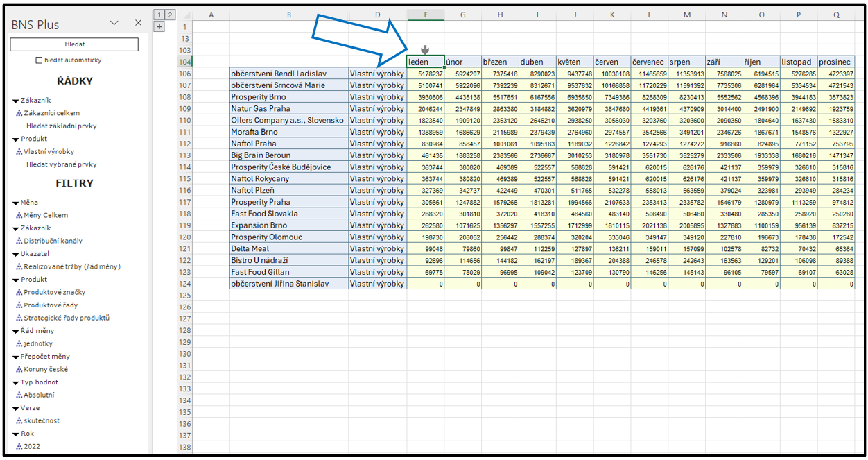Collapse Produkt under FILTRY

click(15, 280)
